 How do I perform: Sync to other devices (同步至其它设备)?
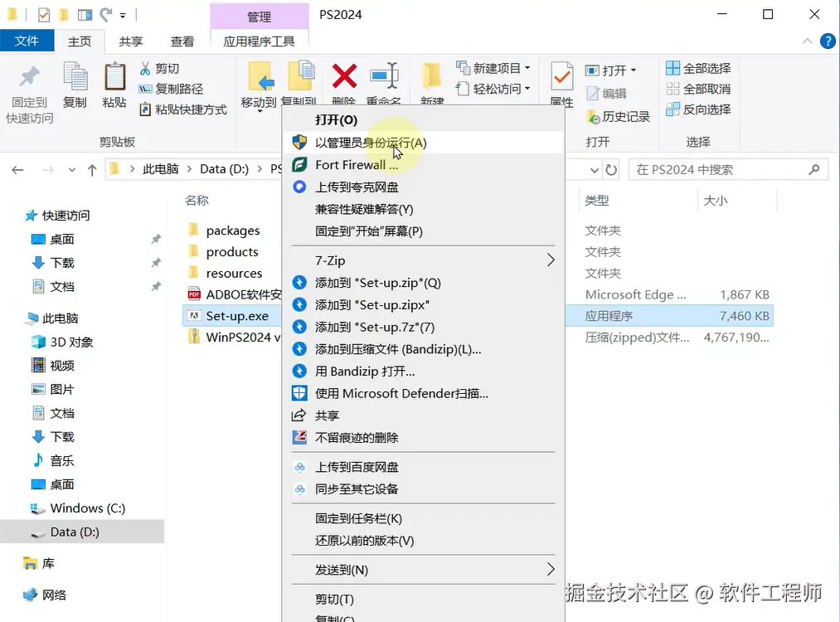pos(423,488)
